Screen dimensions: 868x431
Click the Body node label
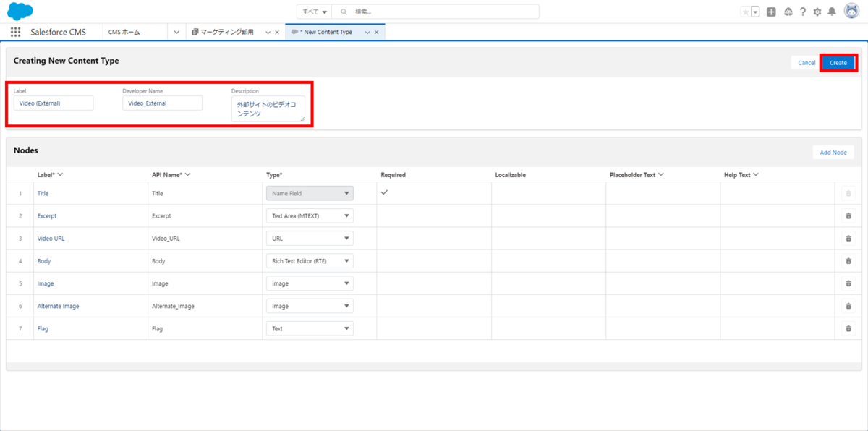click(x=44, y=261)
